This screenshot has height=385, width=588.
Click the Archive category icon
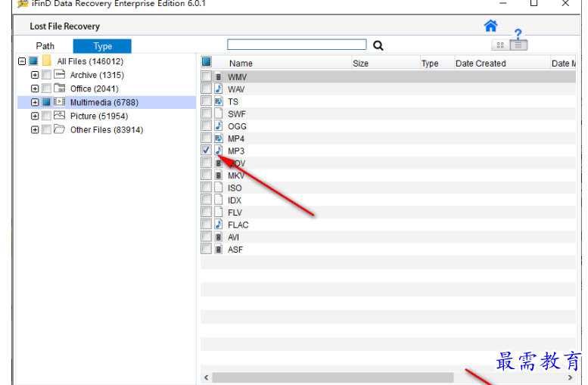click(x=59, y=74)
